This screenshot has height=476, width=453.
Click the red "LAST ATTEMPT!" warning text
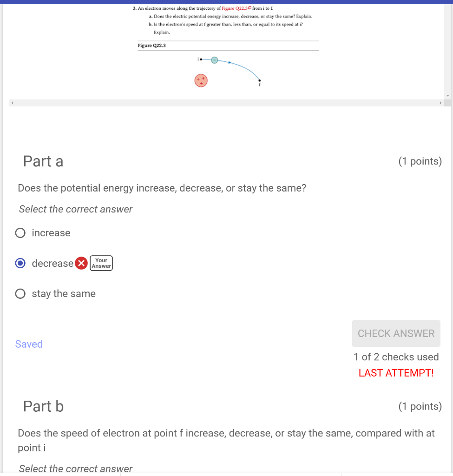pyautogui.click(x=395, y=373)
